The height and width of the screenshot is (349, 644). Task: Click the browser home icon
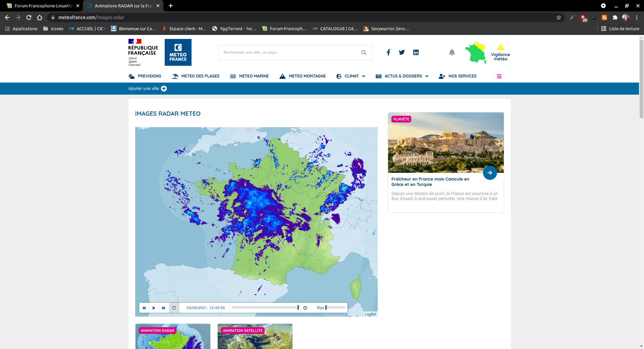(x=40, y=17)
